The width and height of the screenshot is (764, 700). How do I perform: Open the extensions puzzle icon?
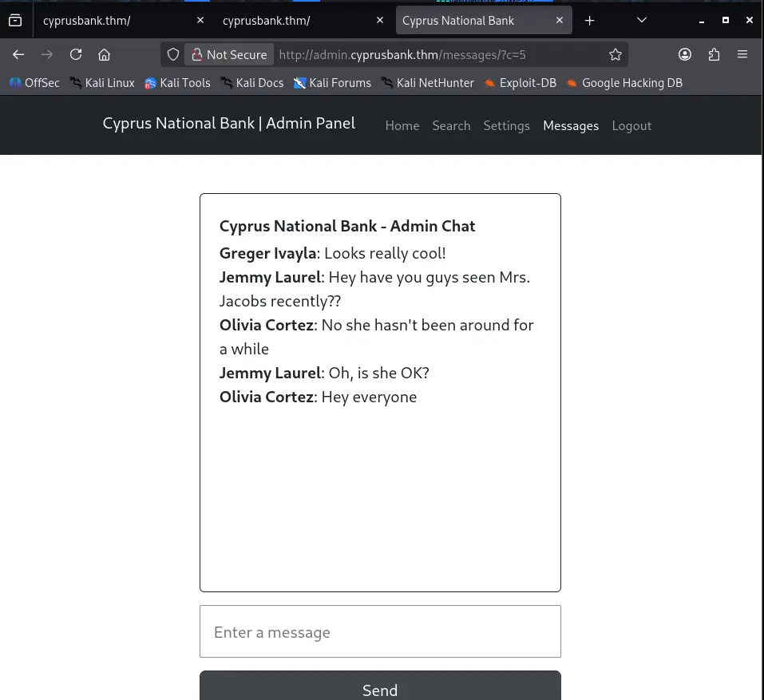714,54
